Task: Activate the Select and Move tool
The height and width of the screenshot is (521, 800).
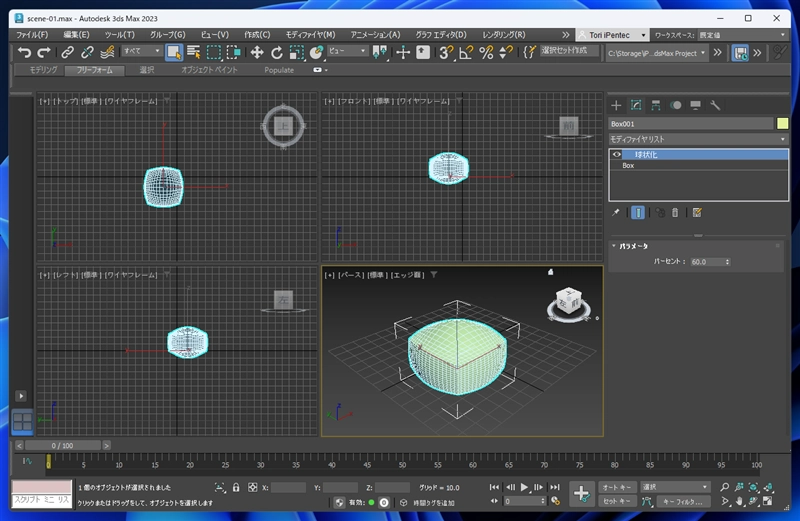Action: [257, 52]
